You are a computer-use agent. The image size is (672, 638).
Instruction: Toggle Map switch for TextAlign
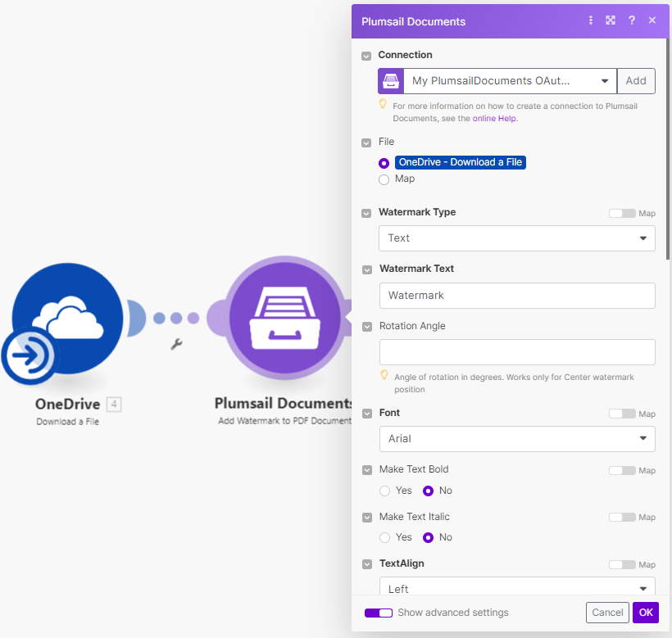point(622,565)
